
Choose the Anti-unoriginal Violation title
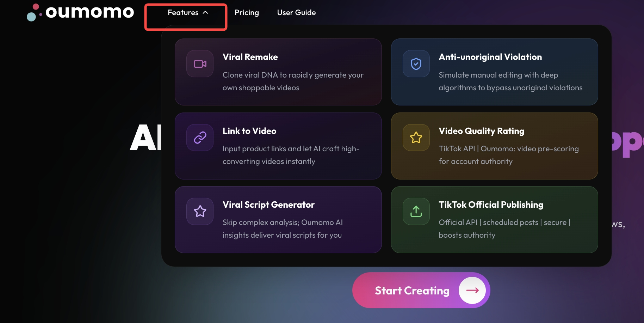tap(490, 57)
